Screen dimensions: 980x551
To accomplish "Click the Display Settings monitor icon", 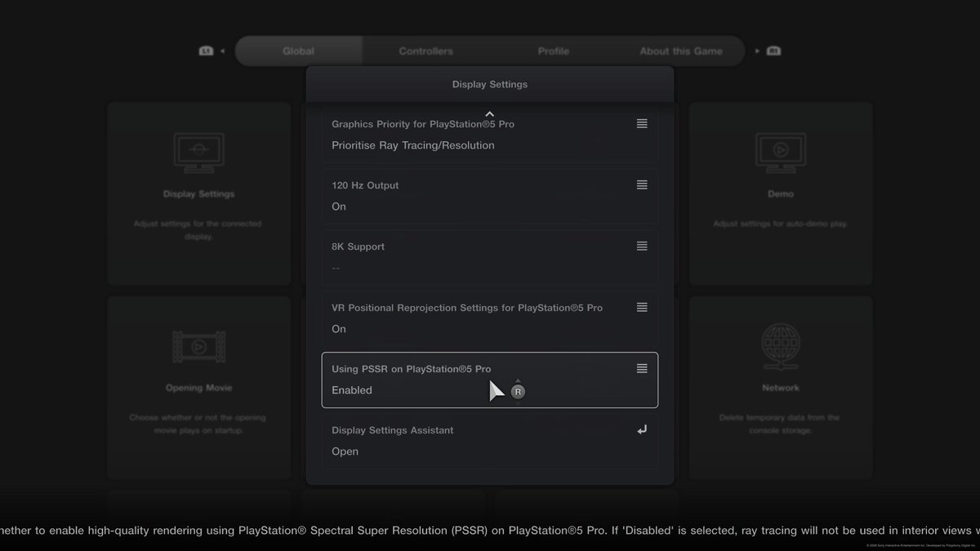I will (x=198, y=153).
